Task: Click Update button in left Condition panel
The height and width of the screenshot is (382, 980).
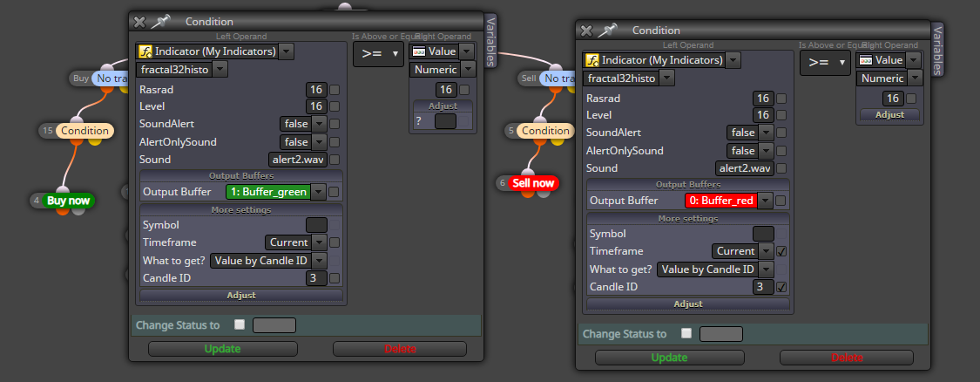Action: tap(222, 349)
